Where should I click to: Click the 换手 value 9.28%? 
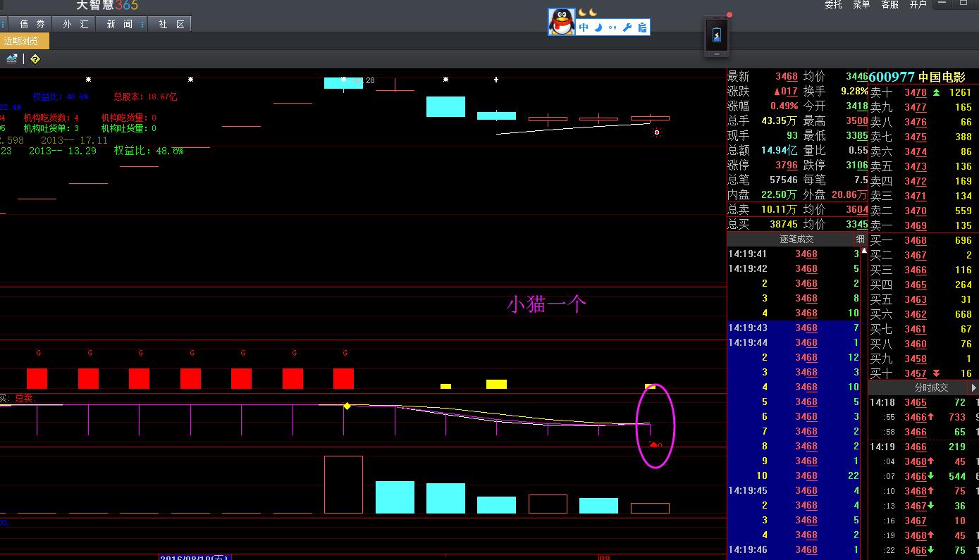(854, 92)
